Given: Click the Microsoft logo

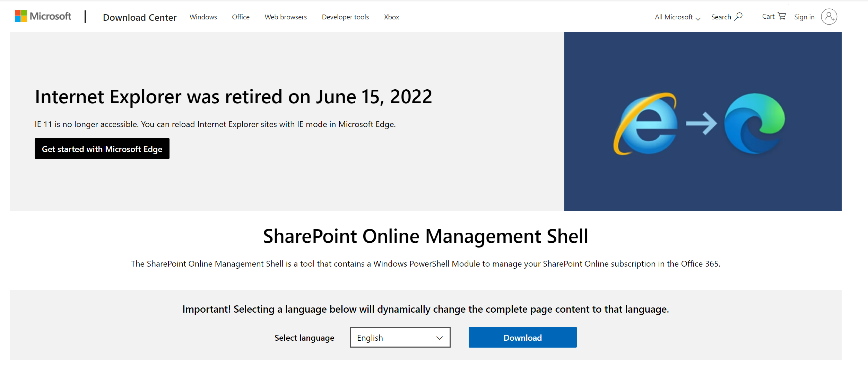Looking at the screenshot, I should [43, 16].
